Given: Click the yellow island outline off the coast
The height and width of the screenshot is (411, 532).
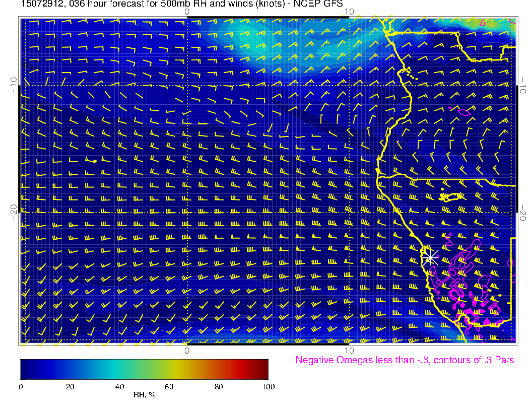Looking at the screenshot, I should pos(452,196).
